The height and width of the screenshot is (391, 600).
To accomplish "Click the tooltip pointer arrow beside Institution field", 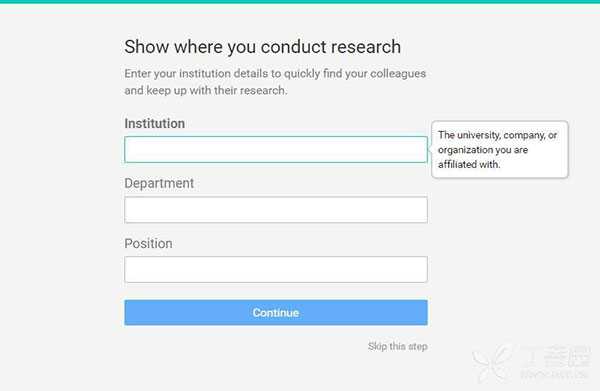I will point(430,149).
